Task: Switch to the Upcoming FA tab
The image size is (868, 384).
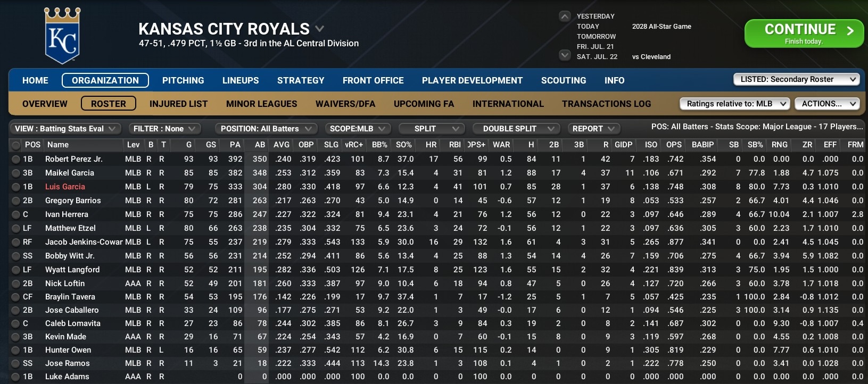Action: pyautogui.click(x=424, y=104)
